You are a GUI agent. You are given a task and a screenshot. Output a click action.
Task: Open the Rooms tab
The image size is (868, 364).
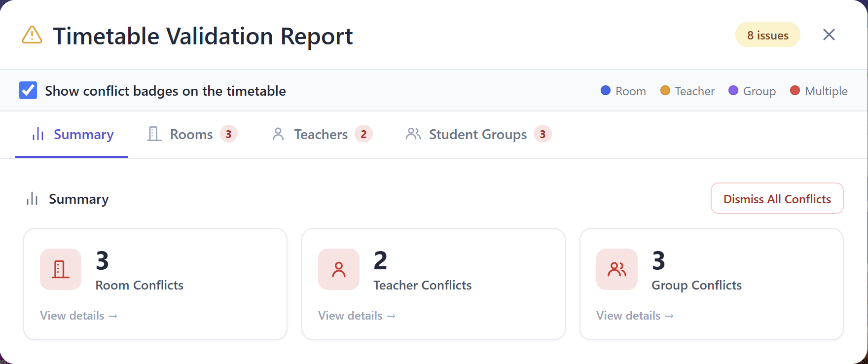192,134
